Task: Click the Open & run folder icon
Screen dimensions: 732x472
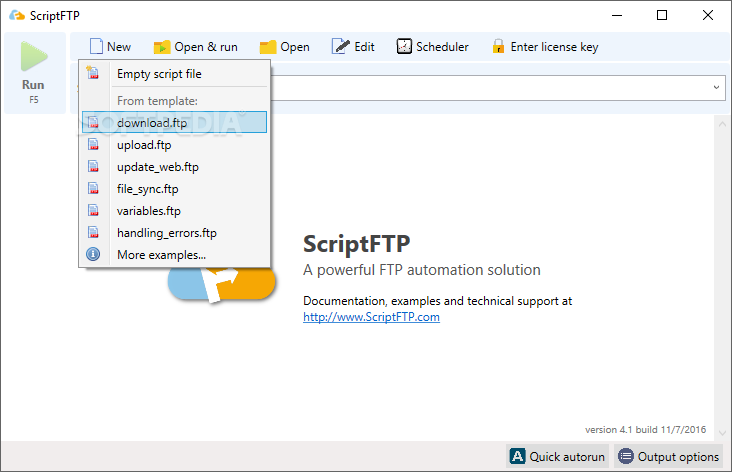Action: (162, 47)
